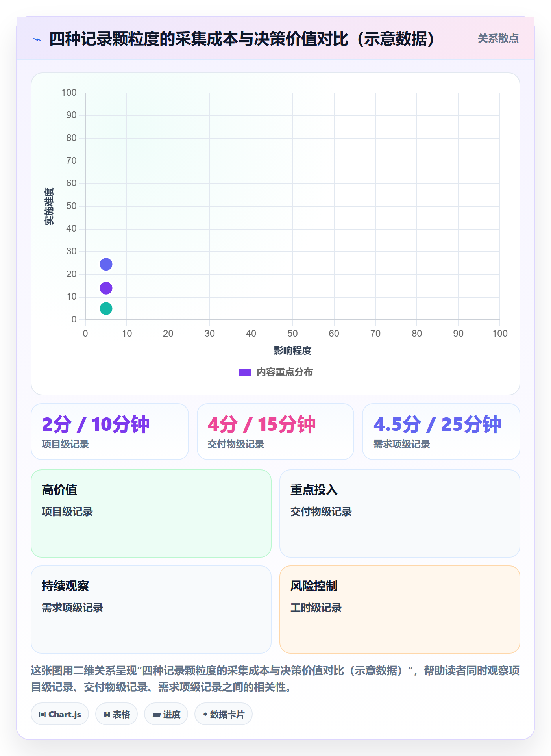Viewport: 551px width, 756px height.
Task: Click the chart title 四种记录颗粒度的采集成本与决策价值对比
Action: 242,39
